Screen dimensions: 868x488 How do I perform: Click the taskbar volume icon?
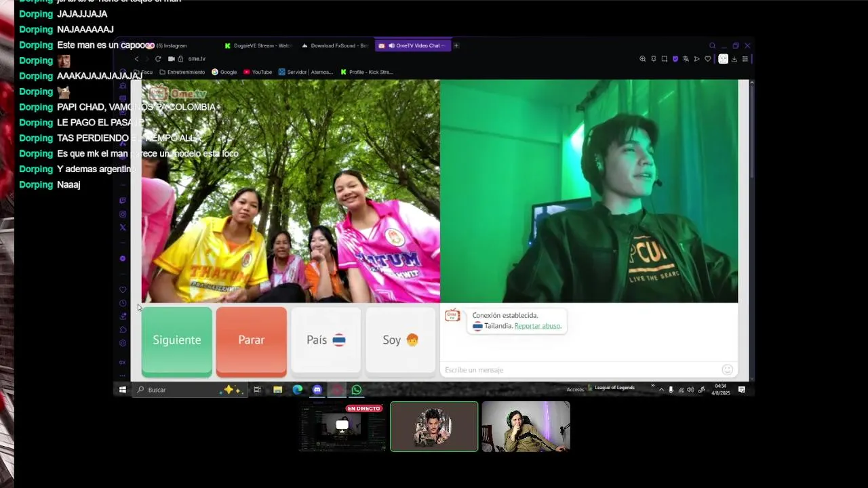click(690, 390)
